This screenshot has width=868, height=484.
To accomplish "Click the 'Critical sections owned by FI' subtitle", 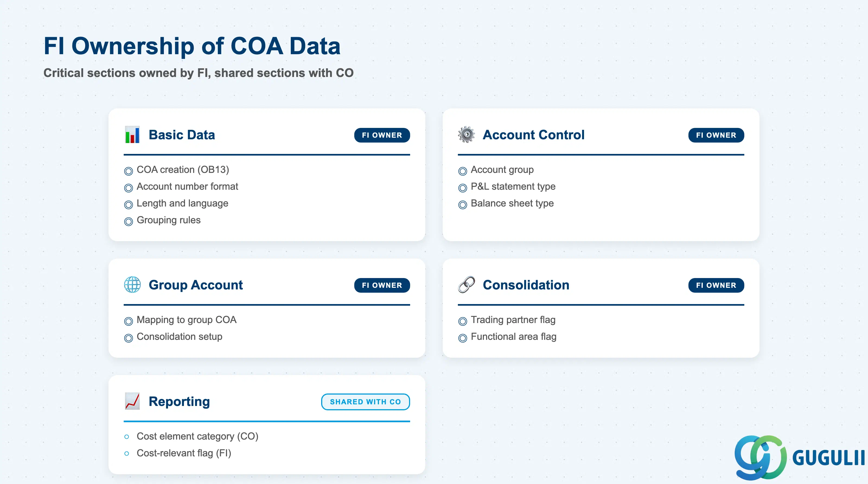I will click(x=127, y=73).
